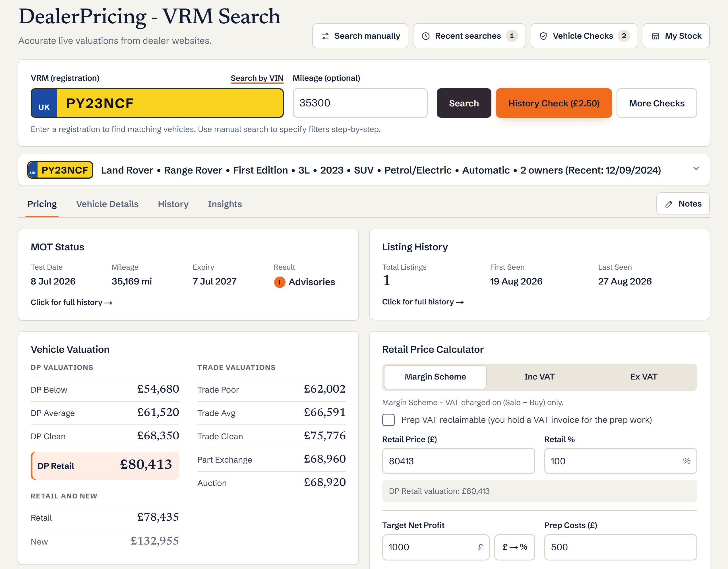Click the clock icon in Recent searches
Viewport: 728px width, 569px height.
point(425,36)
